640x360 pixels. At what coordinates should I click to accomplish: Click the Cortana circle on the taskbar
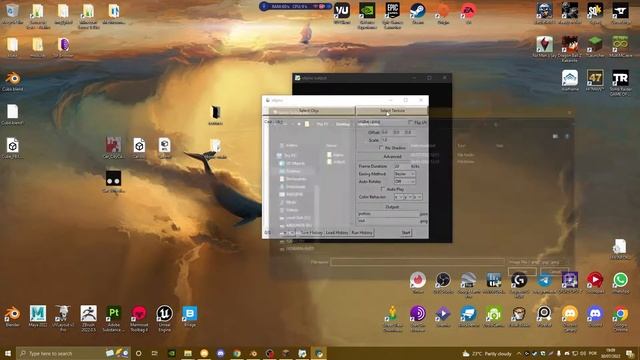tap(138, 353)
